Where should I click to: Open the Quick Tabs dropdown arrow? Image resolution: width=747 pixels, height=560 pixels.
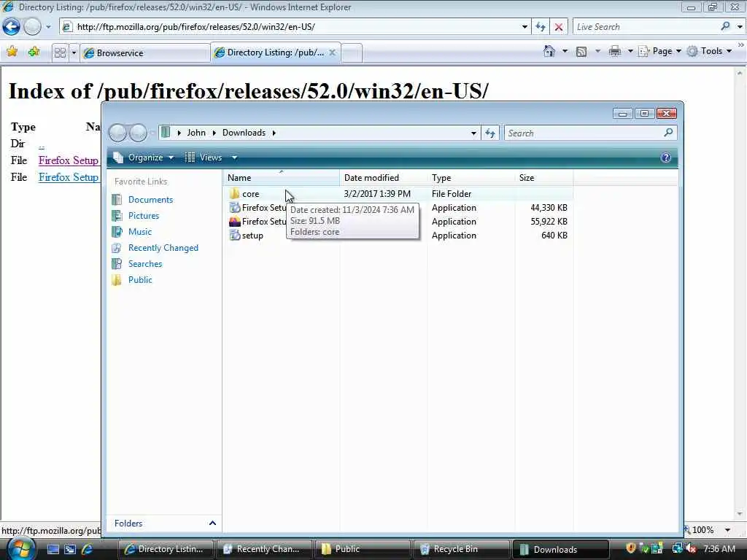pos(74,52)
